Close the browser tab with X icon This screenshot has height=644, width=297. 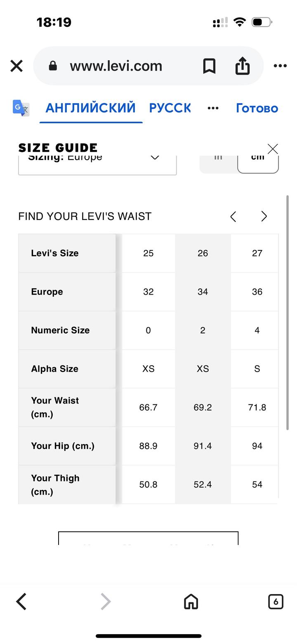(x=16, y=66)
